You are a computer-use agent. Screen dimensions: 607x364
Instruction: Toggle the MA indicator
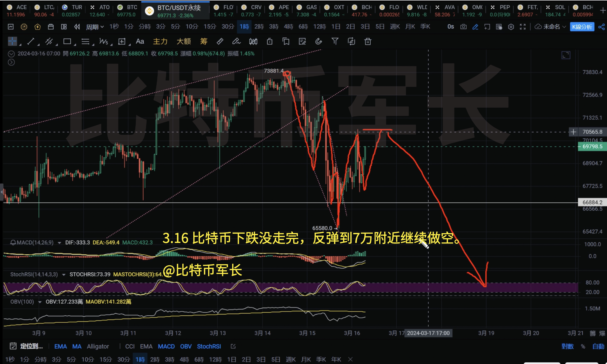(x=77, y=346)
